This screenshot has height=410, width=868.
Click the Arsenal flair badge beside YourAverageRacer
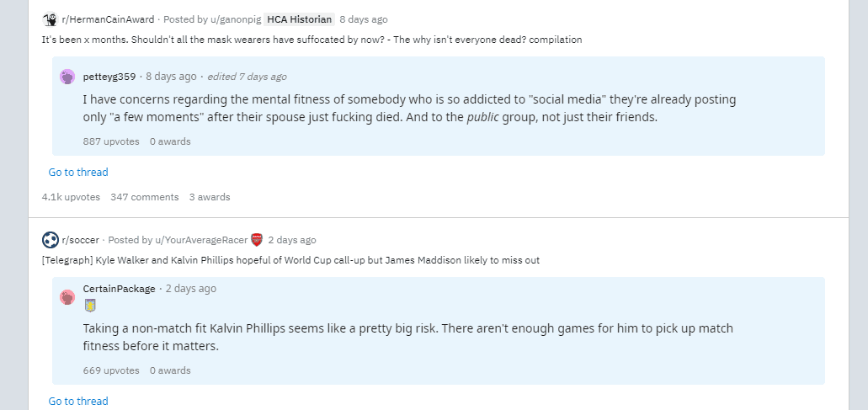(x=257, y=240)
